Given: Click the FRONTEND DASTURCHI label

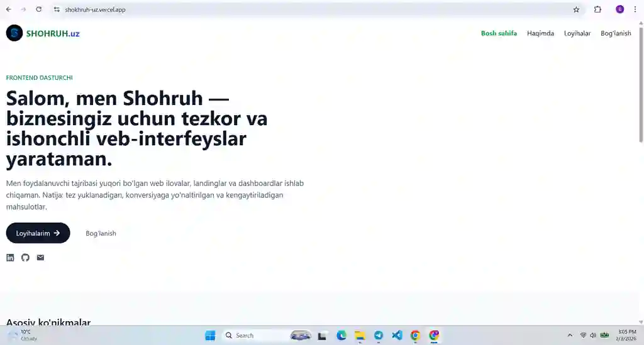Looking at the screenshot, I should pos(40,77).
